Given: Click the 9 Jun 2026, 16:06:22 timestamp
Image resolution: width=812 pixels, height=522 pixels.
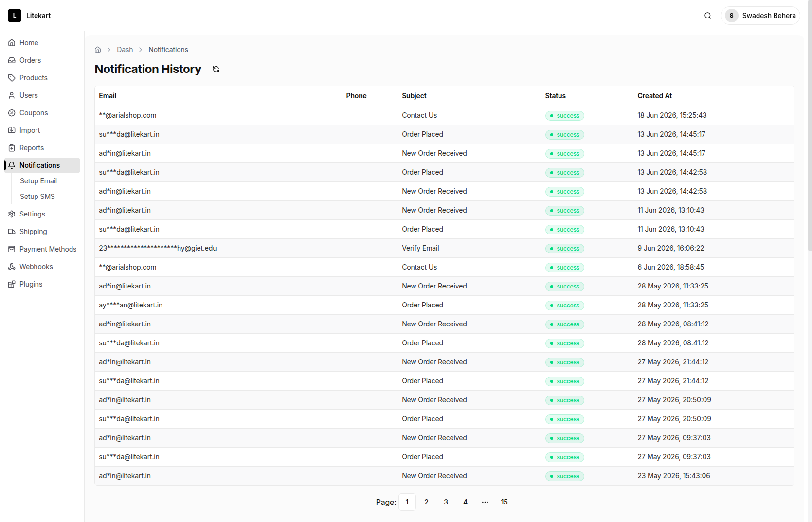Looking at the screenshot, I should click(671, 248).
